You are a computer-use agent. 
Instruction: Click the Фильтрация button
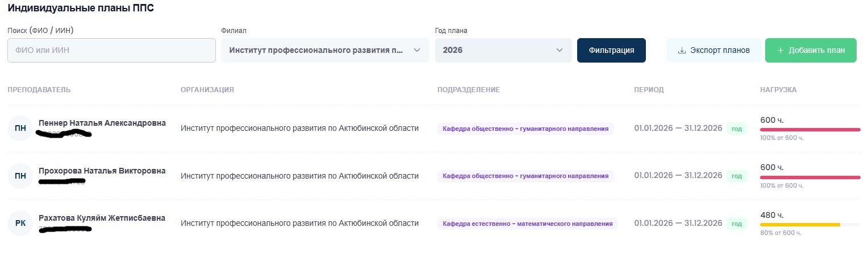pos(611,50)
